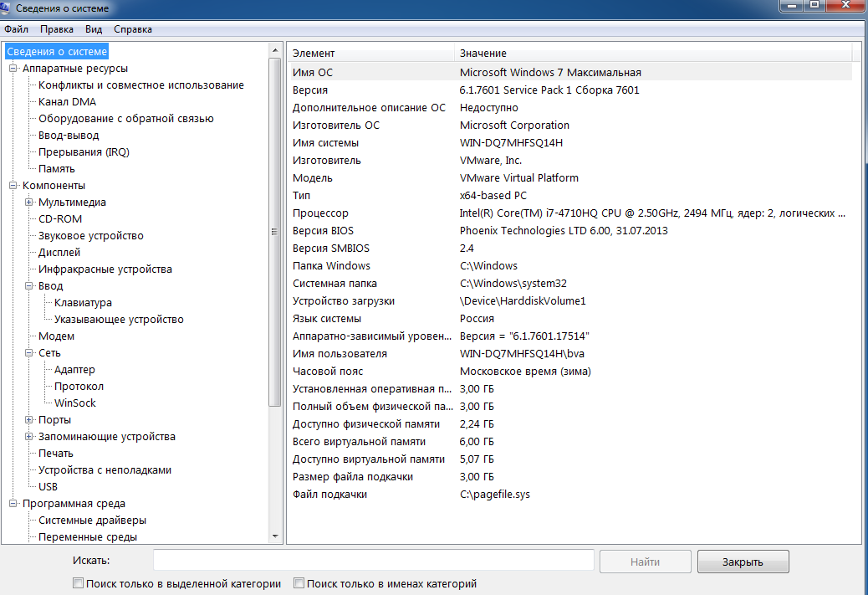Select the Процессор row in the list
Image resolution: width=868 pixels, height=595 pixels.
point(320,213)
